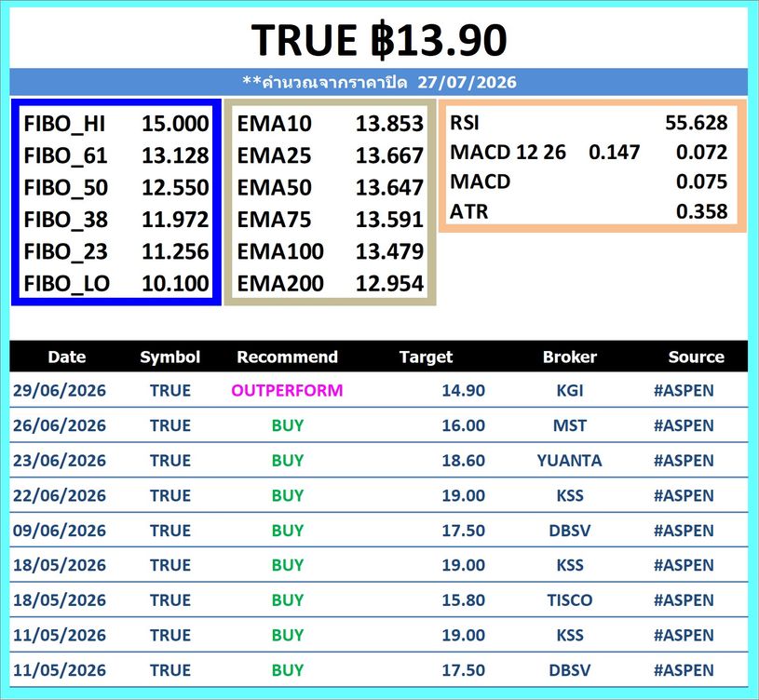Click #ASPEN source in the KGI row
Viewport: 759px width, 700px height.
click(x=684, y=390)
